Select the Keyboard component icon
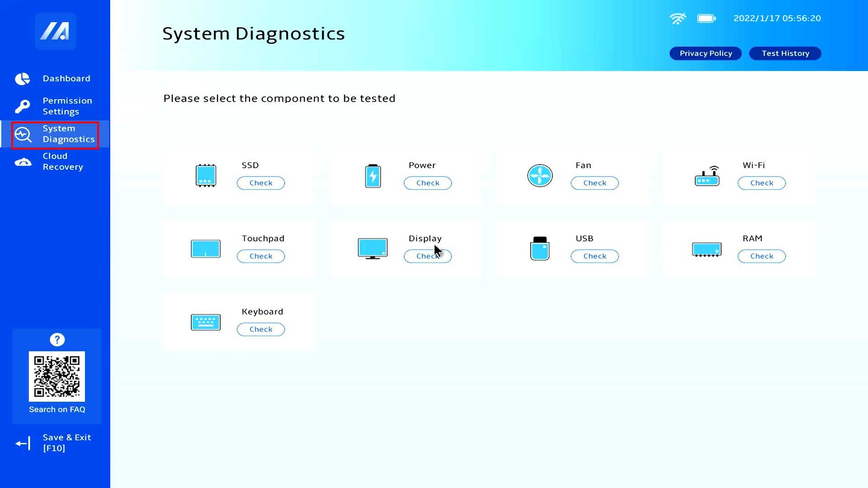This screenshot has height=488, width=868. (206, 322)
